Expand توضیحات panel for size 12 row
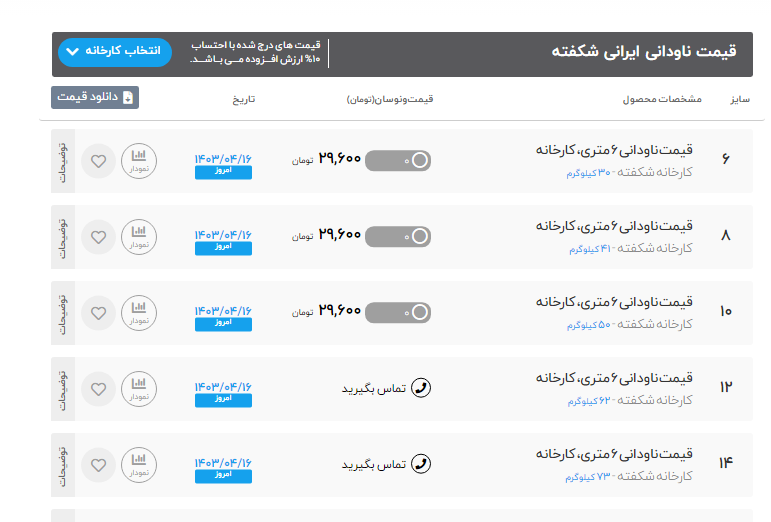The height and width of the screenshot is (522, 771). (62, 388)
